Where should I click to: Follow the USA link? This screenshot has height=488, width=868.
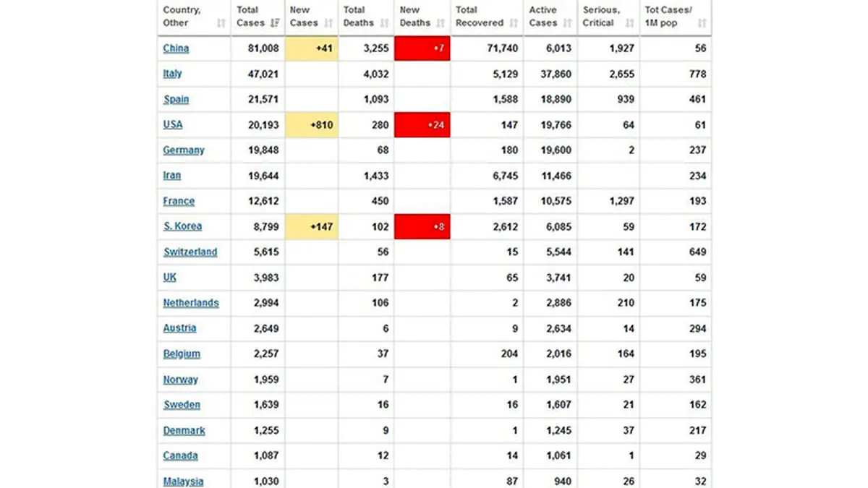tap(173, 124)
